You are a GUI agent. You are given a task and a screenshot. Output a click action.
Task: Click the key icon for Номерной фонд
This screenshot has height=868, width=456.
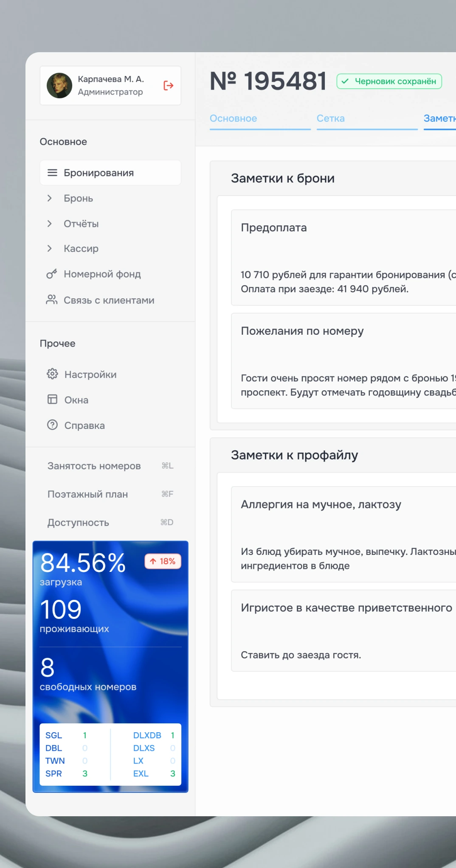tap(52, 274)
